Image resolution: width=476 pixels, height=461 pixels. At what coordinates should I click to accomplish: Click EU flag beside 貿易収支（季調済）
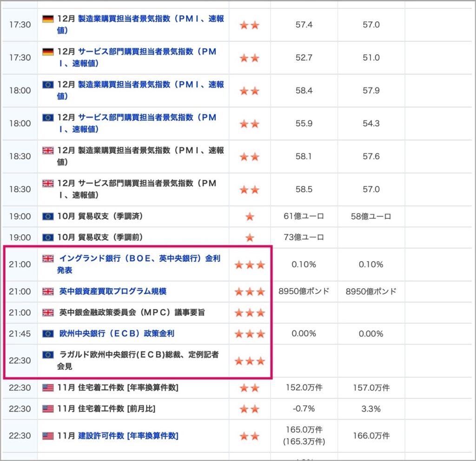48,217
